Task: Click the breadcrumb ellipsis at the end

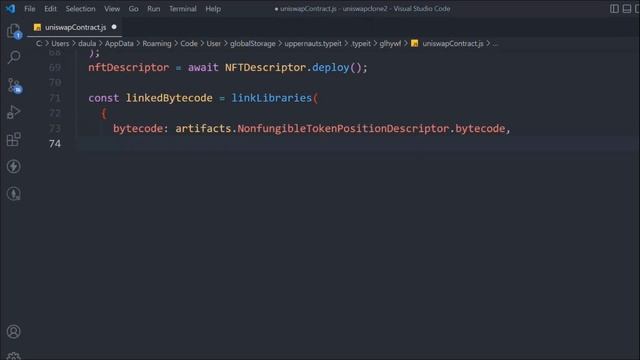Action: (495, 43)
